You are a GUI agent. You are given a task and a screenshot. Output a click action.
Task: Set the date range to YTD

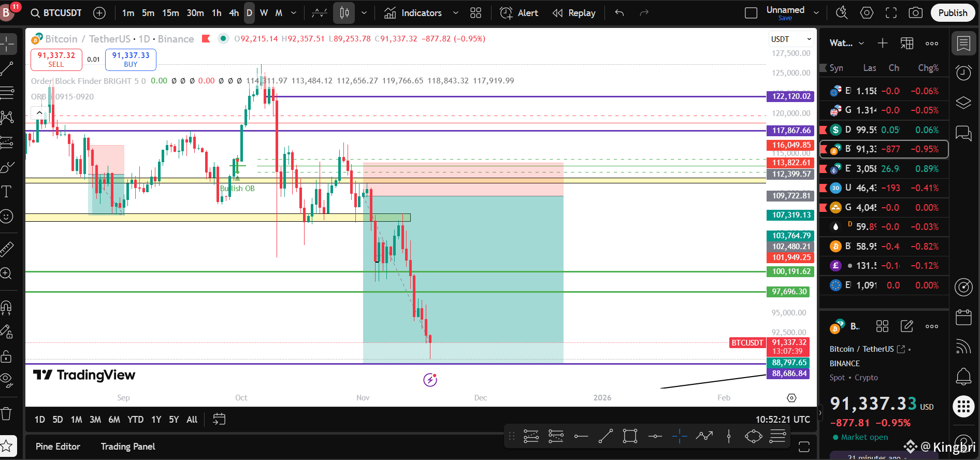tap(136, 420)
